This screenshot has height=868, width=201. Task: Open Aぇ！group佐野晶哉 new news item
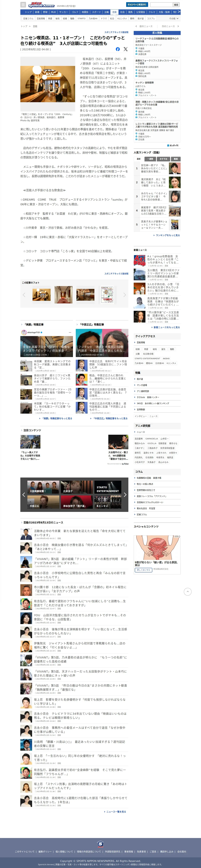[x=157, y=261]
